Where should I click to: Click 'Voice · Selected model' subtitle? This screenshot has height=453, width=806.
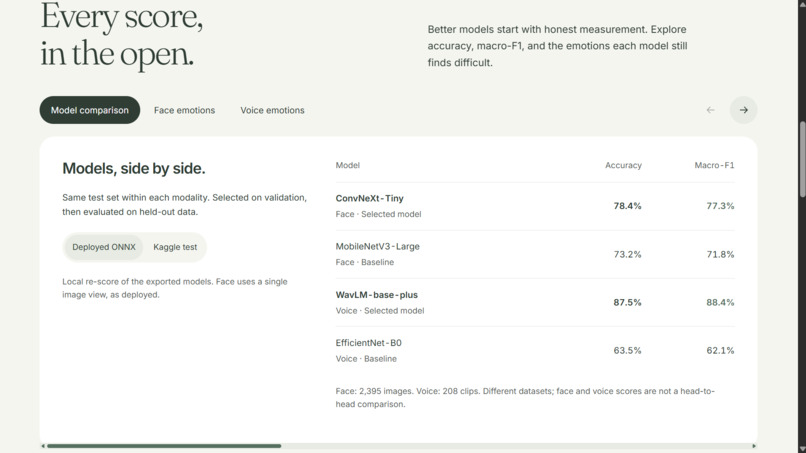point(380,311)
